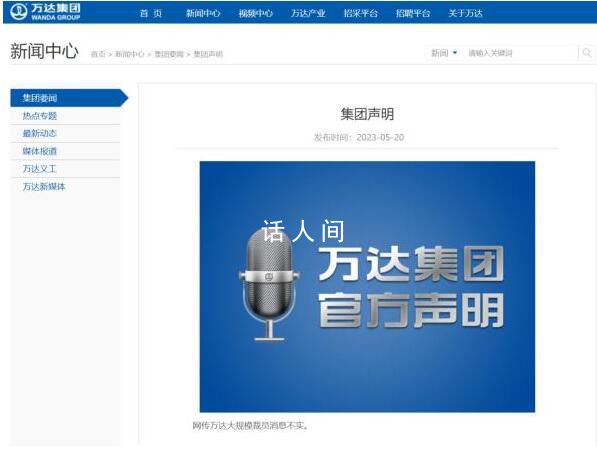The width and height of the screenshot is (597, 450).
Task: Go to 招聘平台 in navigation
Action: coord(413,13)
